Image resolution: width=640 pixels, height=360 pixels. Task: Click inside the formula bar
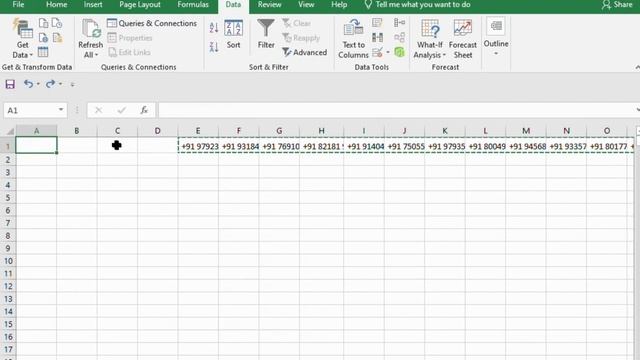pyautogui.click(x=396, y=110)
